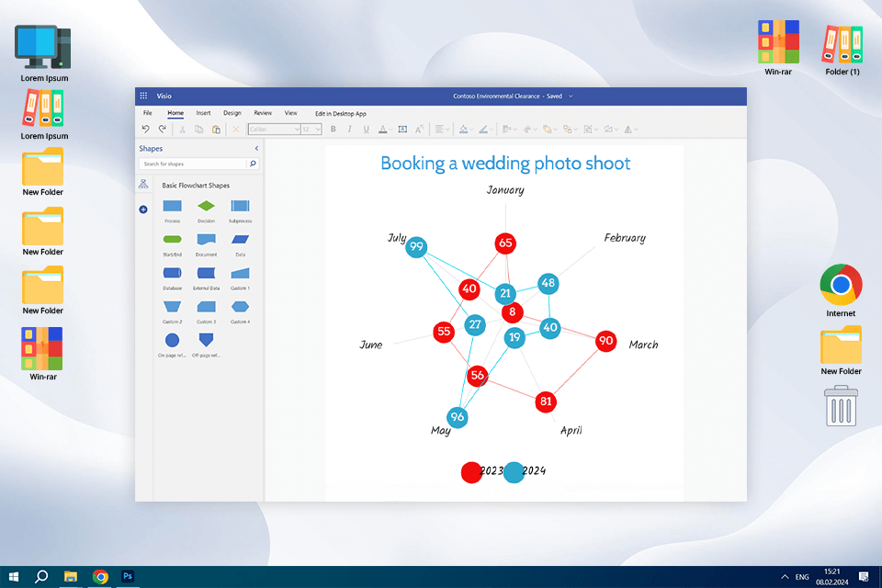Open the shape Fill color dropdown

(x=467, y=130)
